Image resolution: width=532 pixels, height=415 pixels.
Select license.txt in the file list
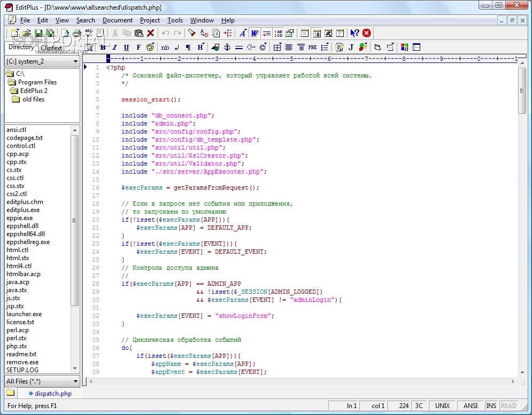[20, 322]
